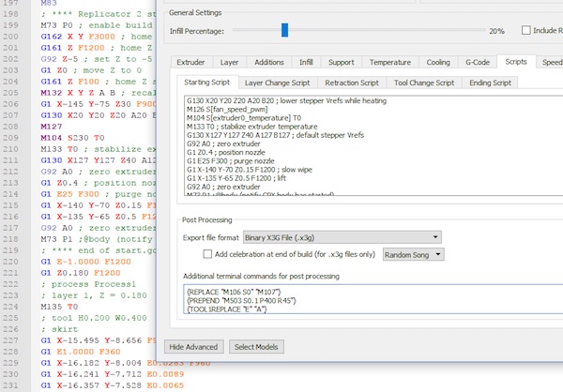Image resolution: width=563 pixels, height=392 pixels.
Task: Adjust the Infill Percentage slider handle
Action: point(284,30)
